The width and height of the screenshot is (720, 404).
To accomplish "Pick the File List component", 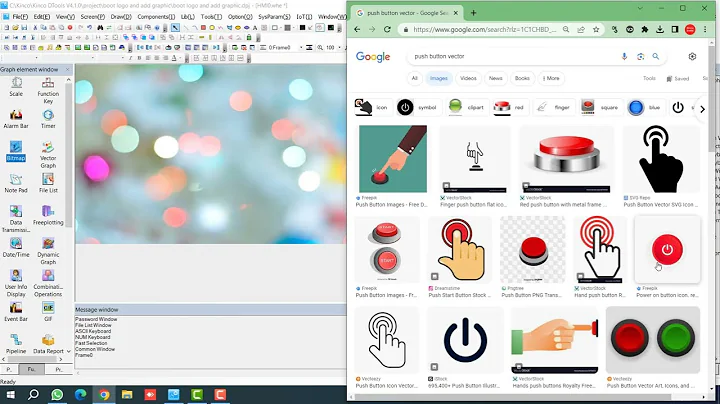I will tap(48, 183).
